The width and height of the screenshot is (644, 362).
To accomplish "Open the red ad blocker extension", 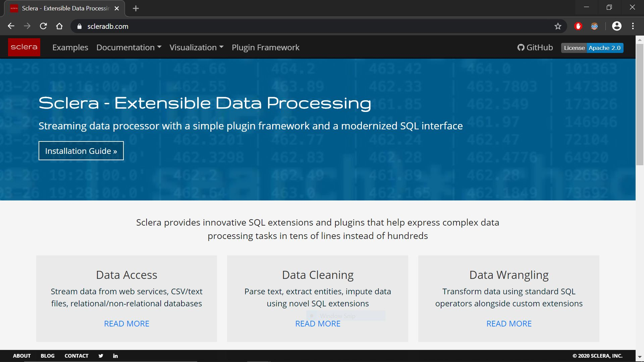I will (x=578, y=26).
